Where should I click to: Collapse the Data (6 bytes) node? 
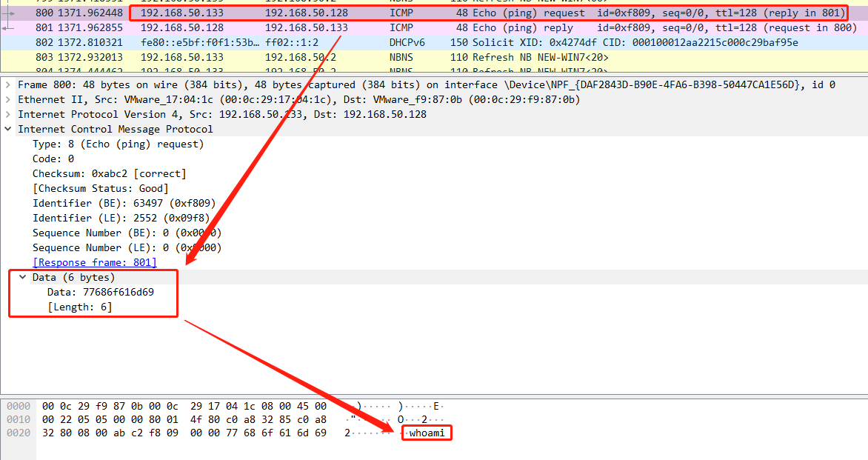click(x=23, y=277)
